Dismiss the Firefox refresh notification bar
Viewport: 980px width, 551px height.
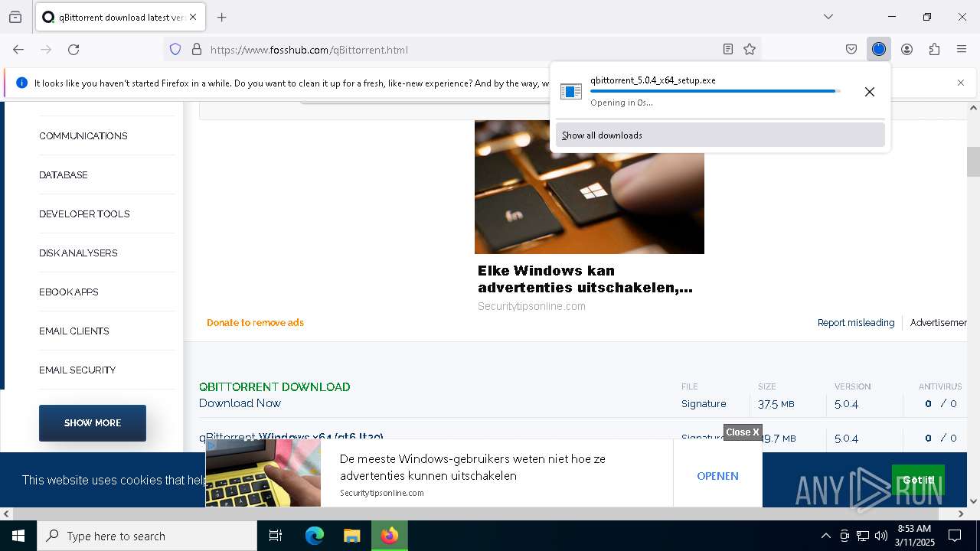click(x=961, y=83)
